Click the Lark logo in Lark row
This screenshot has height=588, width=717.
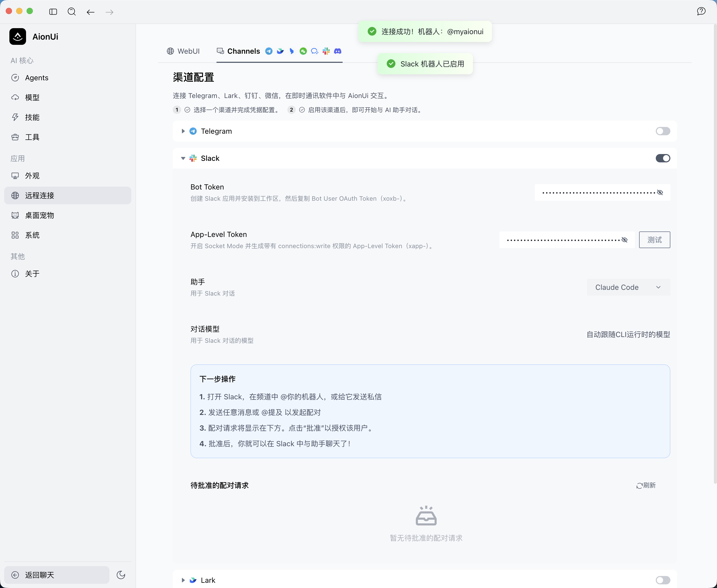pyautogui.click(x=193, y=580)
